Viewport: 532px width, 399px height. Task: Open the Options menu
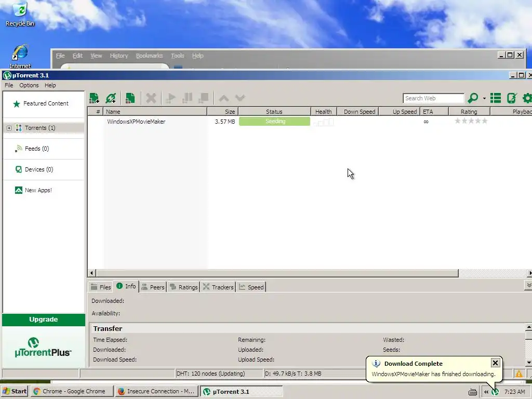(x=29, y=85)
